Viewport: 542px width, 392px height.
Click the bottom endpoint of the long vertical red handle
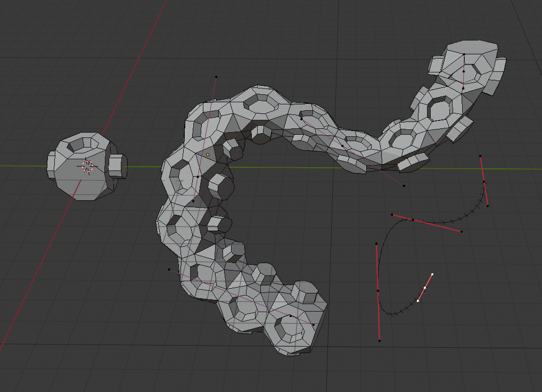point(380,341)
